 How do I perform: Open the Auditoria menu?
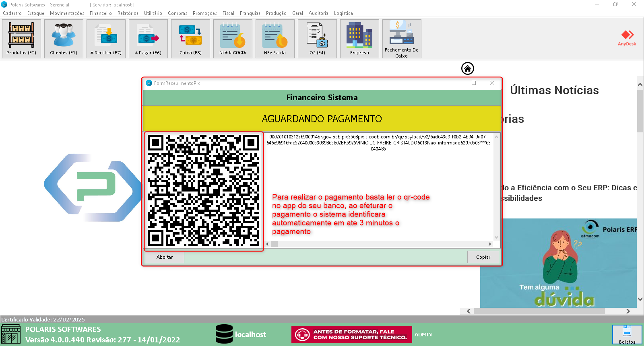[x=318, y=13]
